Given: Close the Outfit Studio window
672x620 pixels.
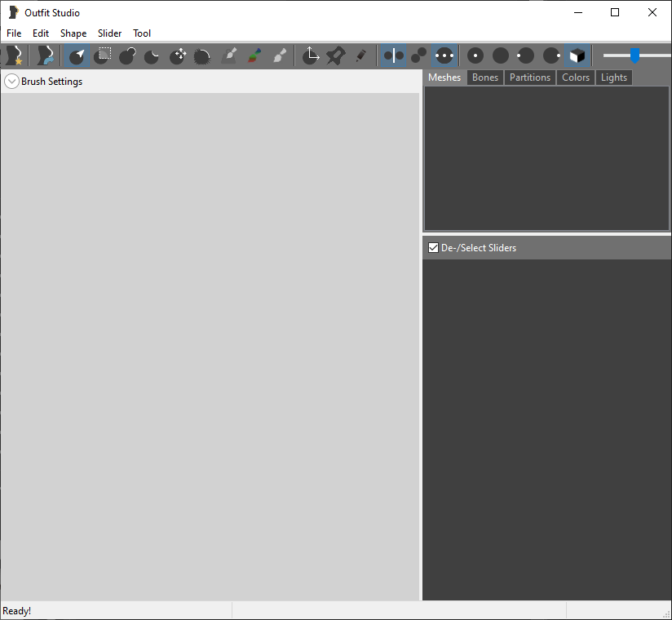Looking at the screenshot, I should tap(652, 12).
